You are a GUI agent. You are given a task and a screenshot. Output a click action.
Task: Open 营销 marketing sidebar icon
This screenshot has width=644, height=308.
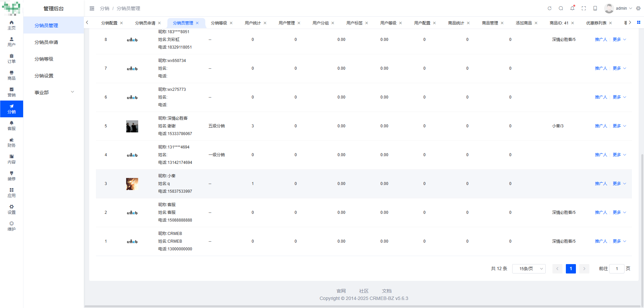(11, 92)
